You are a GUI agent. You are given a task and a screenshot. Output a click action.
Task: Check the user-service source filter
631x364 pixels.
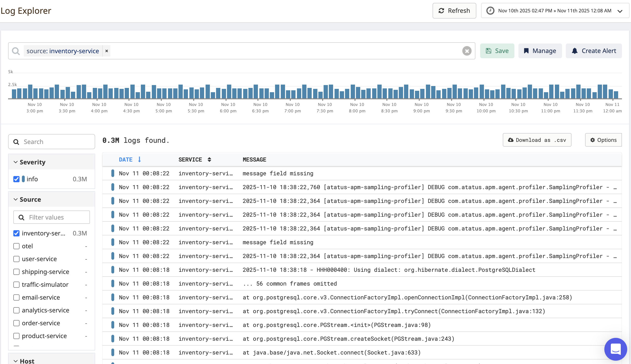click(16, 259)
